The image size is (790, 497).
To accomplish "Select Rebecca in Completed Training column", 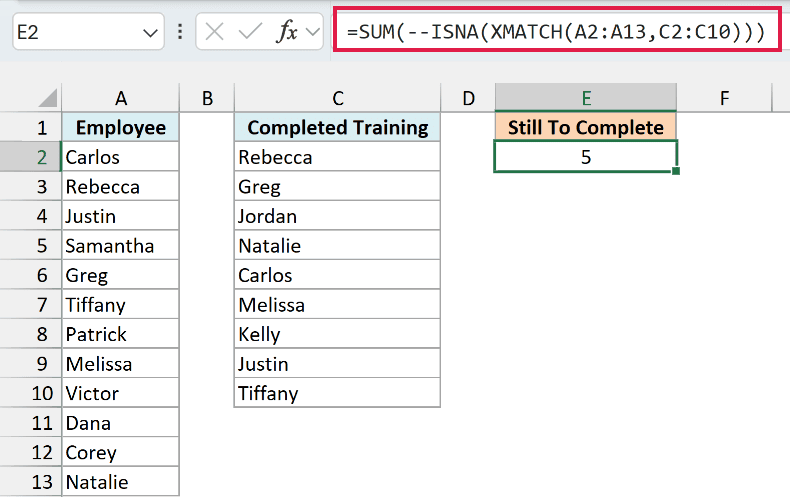I will (x=338, y=157).
